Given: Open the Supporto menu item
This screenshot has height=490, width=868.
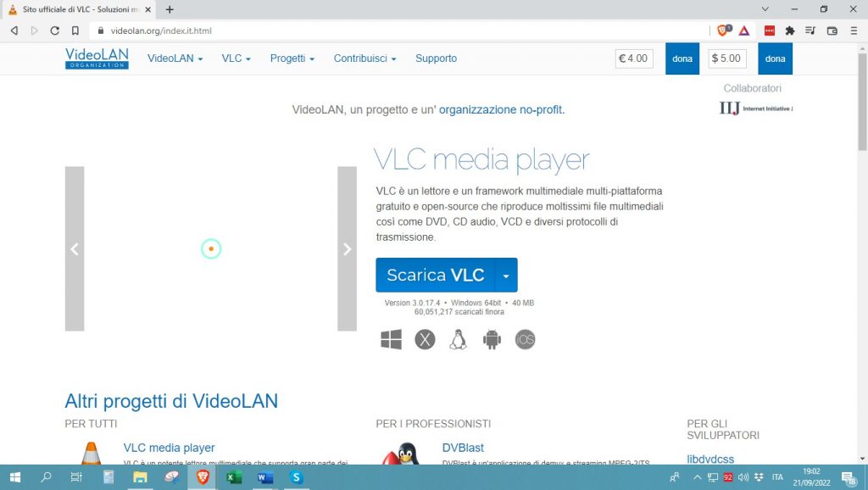Looking at the screenshot, I should (x=436, y=58).
